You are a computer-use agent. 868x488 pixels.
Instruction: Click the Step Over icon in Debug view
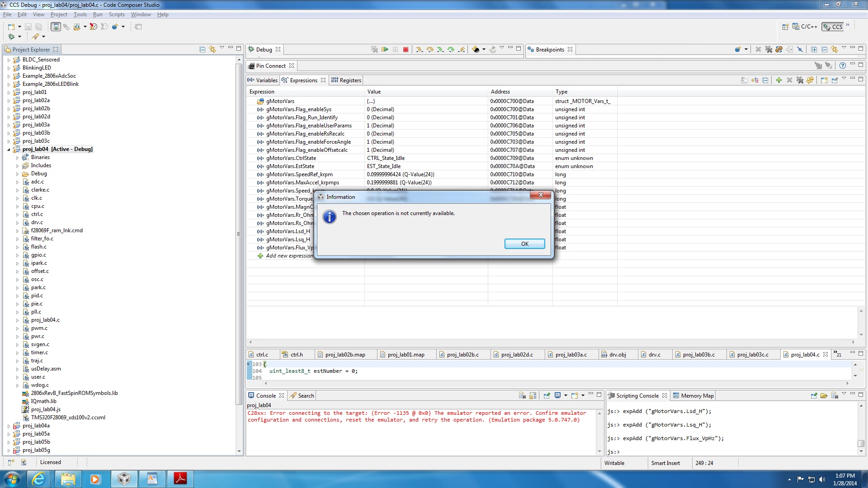click(x=429, y=50)
